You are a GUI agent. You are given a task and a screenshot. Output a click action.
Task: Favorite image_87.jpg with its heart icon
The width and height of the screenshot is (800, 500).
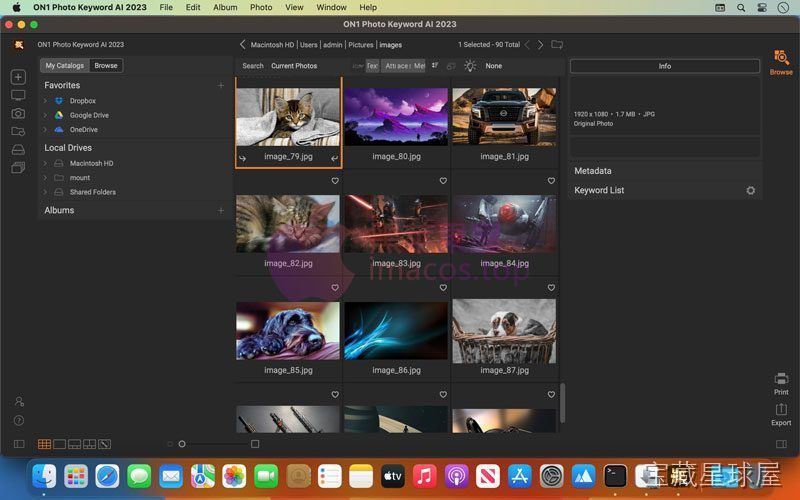552,288
